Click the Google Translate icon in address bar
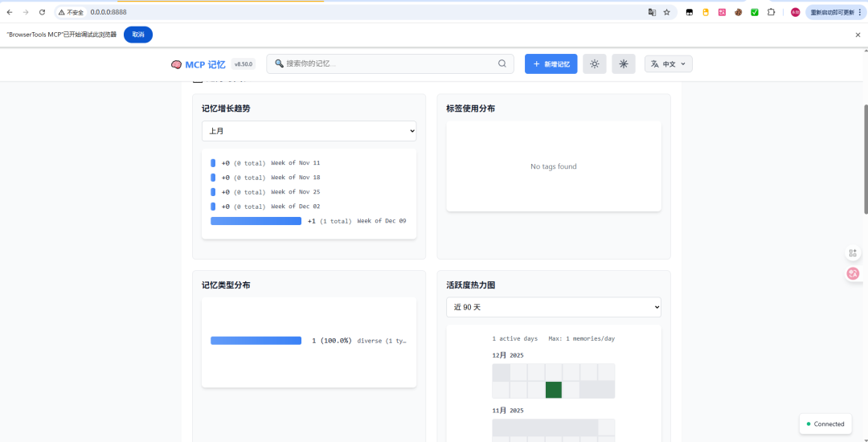 coord(652,12)
